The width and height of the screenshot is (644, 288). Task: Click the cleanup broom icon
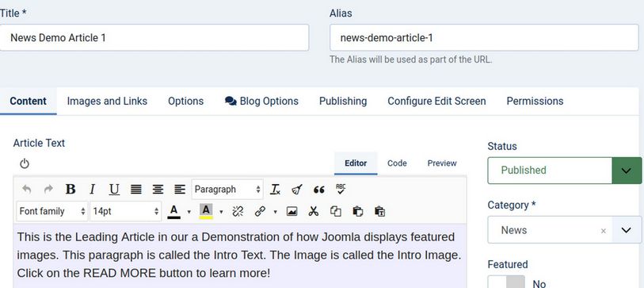pyautogui.click(x=297, y=190)
